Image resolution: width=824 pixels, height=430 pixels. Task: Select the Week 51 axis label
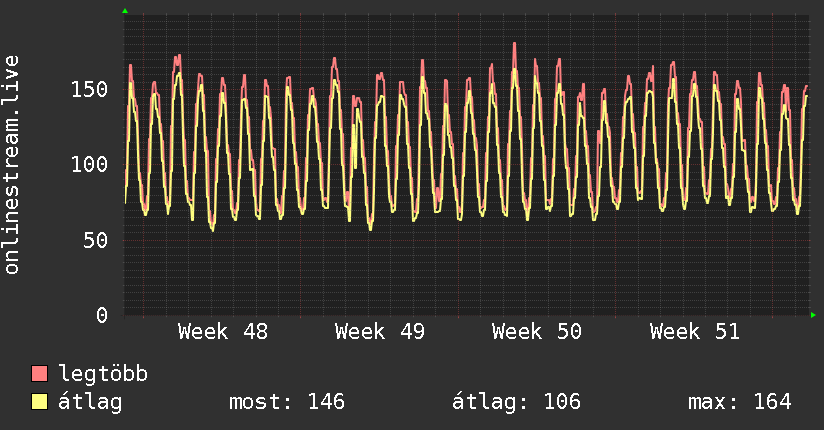[x=695, y=332]
